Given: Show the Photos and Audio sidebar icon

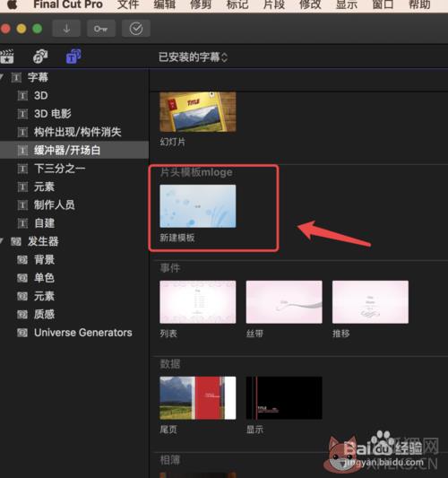Looking at the screenshot, I should (40, 56).
